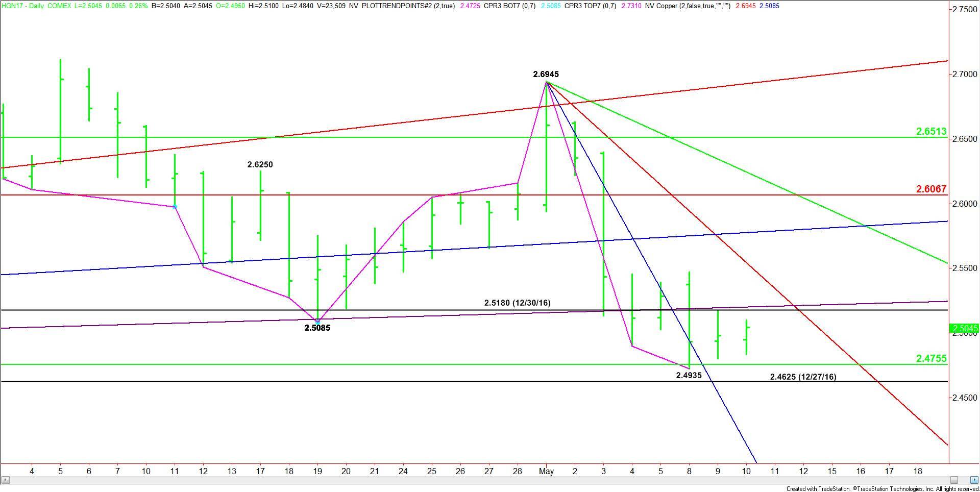Click the Hi=2.5100 value in status line
This screenshot has width=980, height=492.
(x=264, y=6)
